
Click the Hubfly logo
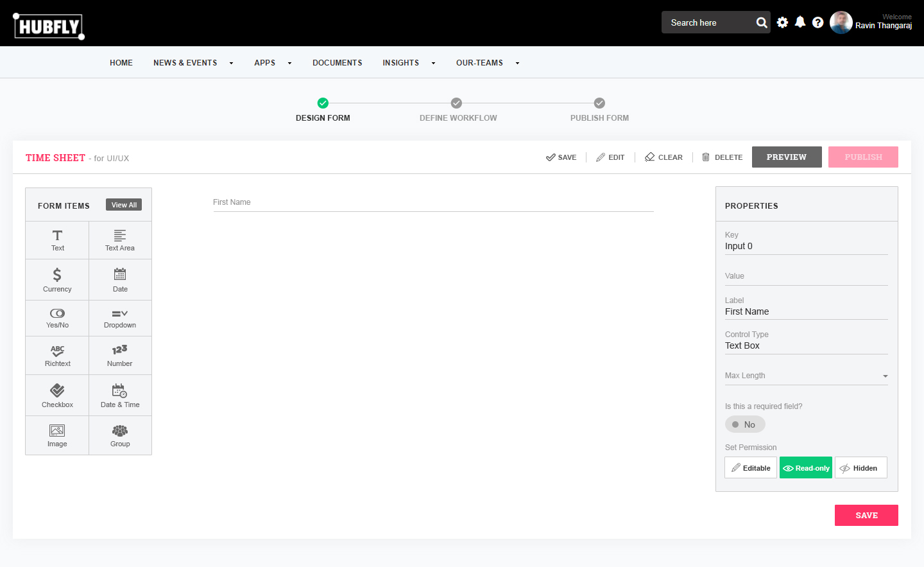[x=49, y=26]
